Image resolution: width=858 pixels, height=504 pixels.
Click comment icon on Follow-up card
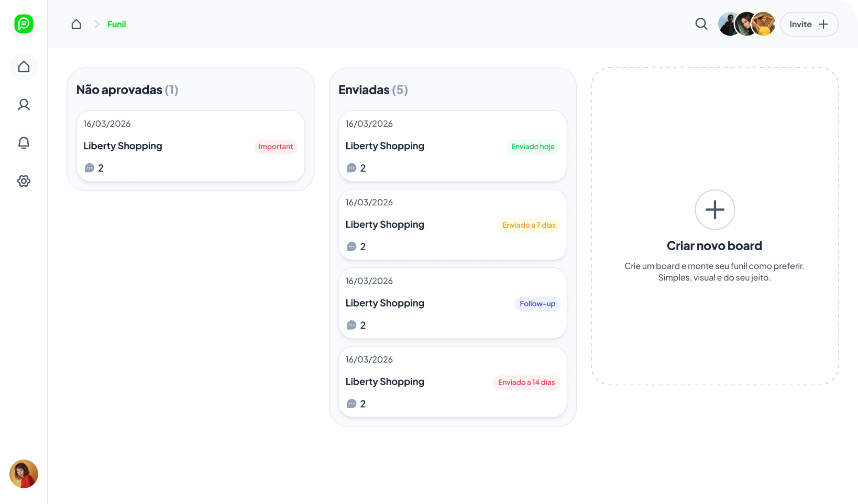(351, 325)
